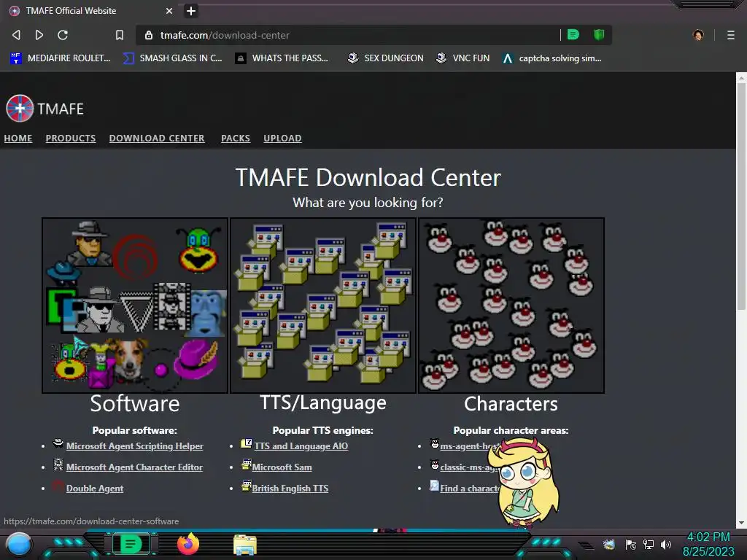Open Microsoft Agent Character Editor link
The image size is (747, 560).
tap(134, 467)
